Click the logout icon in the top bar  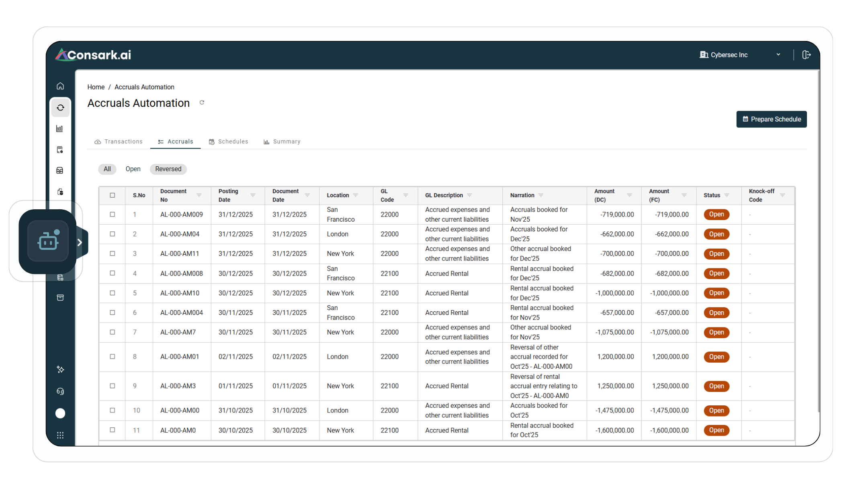click(x=807, y=55)
